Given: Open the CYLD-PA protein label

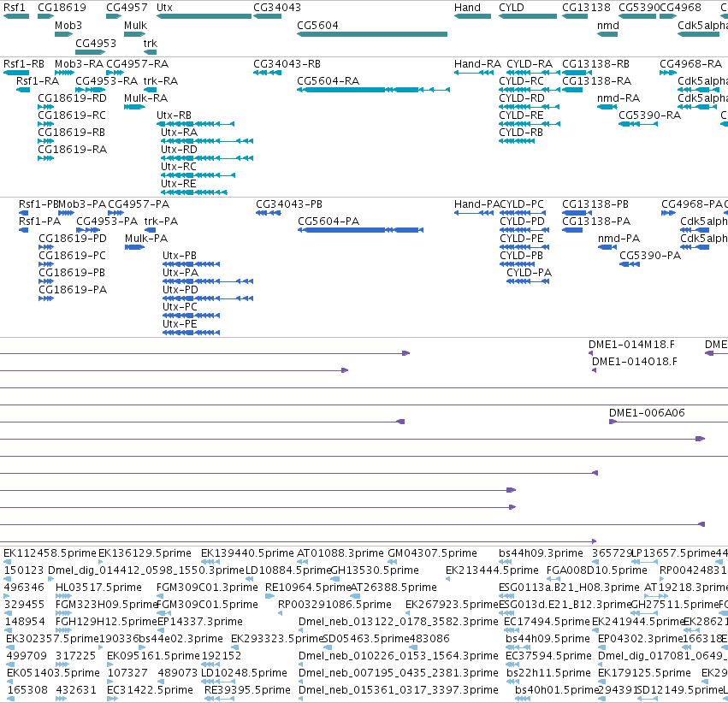Looking at the screenshot, I should (x=530, y=273).
